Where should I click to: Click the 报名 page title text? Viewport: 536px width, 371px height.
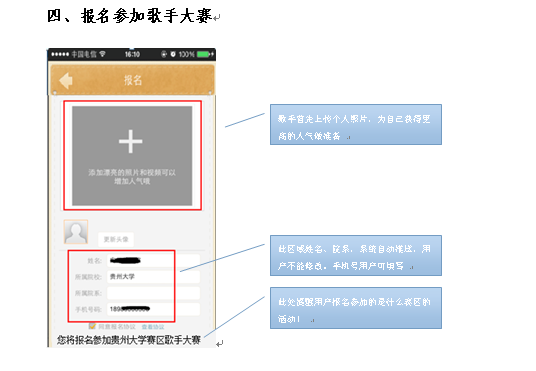coord(133,80)
